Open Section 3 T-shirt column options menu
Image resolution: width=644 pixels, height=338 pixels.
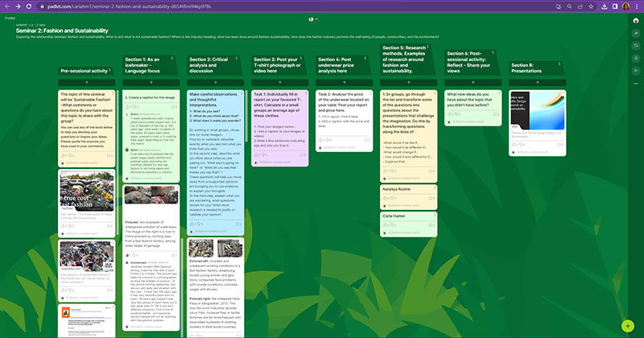click(x=301, y=58)
